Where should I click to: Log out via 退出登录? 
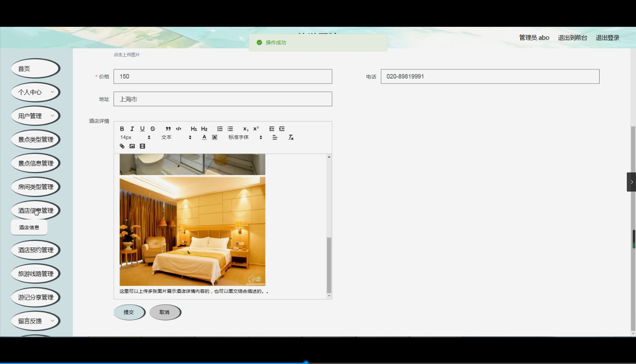(x=608, y=38)
